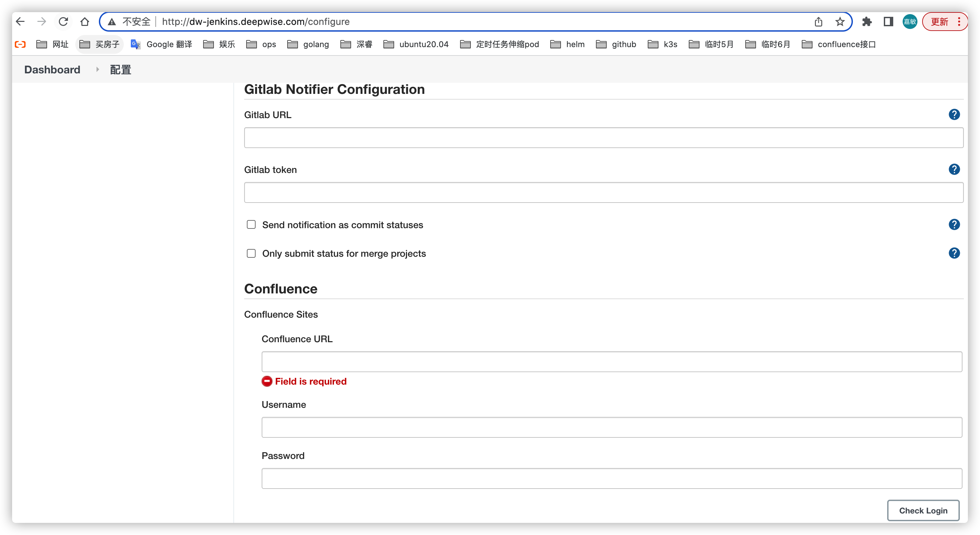Go to the browser home page
980x535 pixels.
point(84,22)
